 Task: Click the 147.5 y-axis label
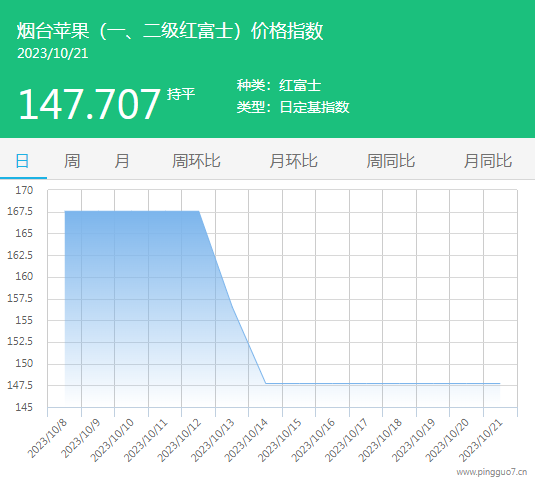[20, 385]
